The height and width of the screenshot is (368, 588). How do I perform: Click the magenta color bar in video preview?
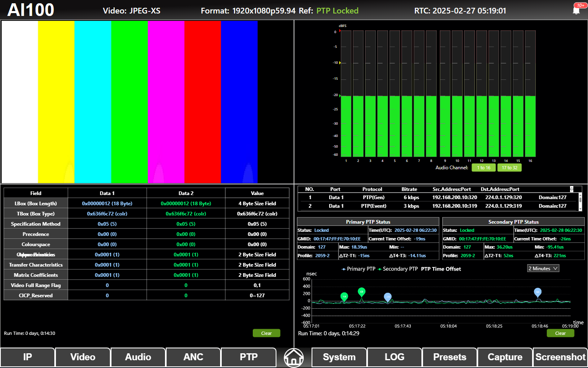pos(166,102)
